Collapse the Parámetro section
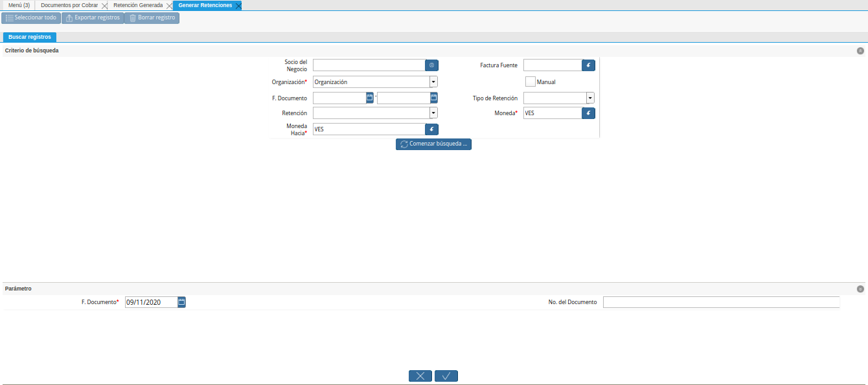This screenshot has width=868, height=385. 860,289
